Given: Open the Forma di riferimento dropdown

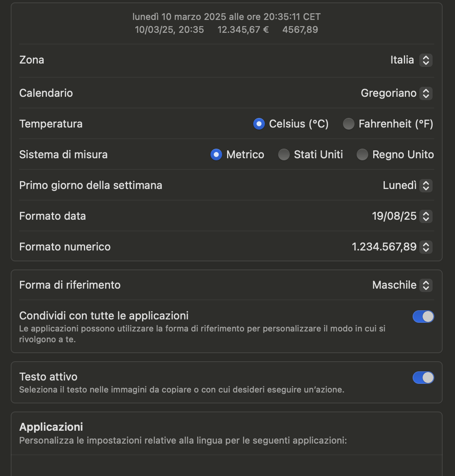Looking at the screenshot, I should [x=425, y=285].
